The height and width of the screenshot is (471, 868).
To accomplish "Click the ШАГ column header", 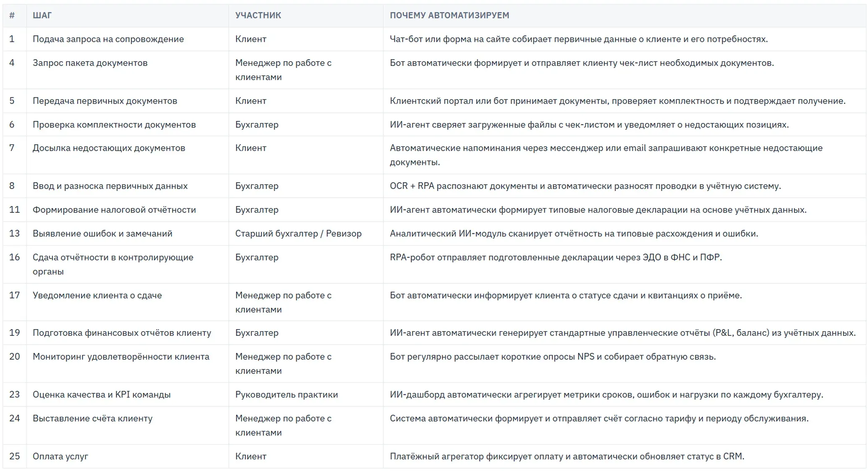I will (42, 16).
